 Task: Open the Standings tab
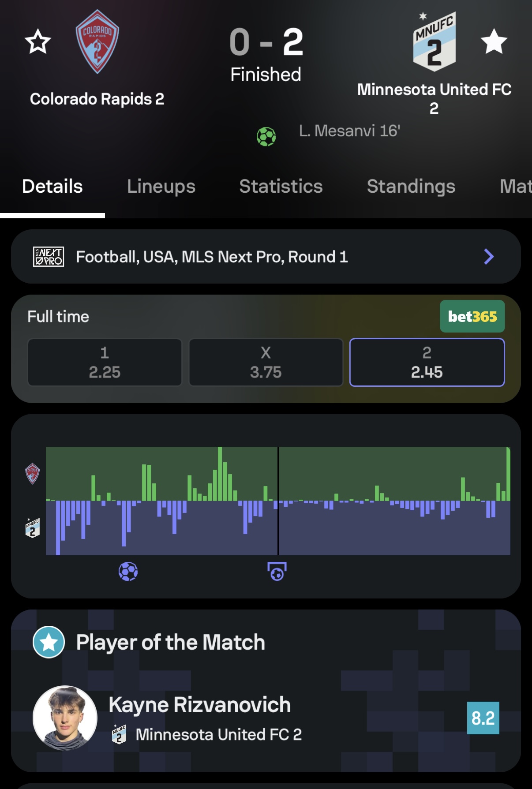point(411,187)
